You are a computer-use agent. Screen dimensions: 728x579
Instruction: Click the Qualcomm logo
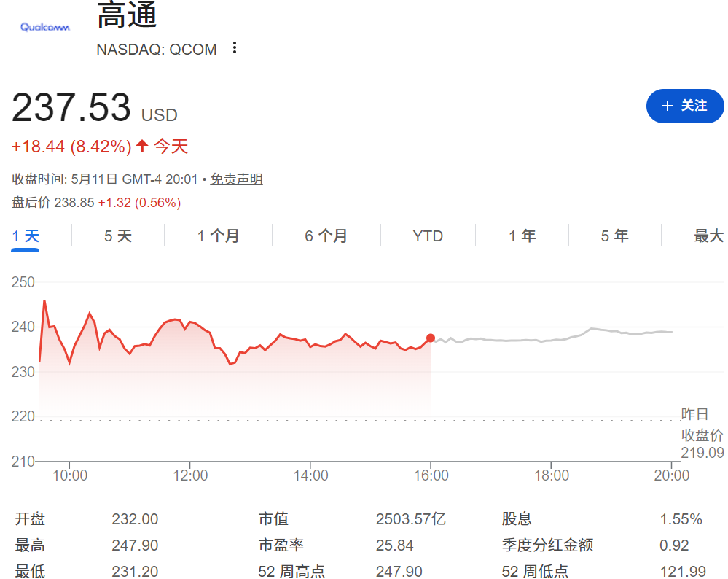click(45, 28)
